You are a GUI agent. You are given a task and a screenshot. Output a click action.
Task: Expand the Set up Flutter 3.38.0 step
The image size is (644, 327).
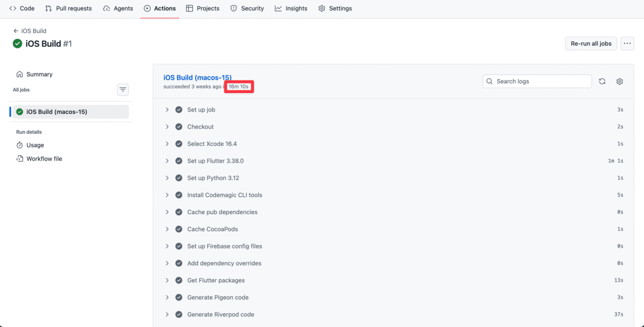click(x=167, y=161)
